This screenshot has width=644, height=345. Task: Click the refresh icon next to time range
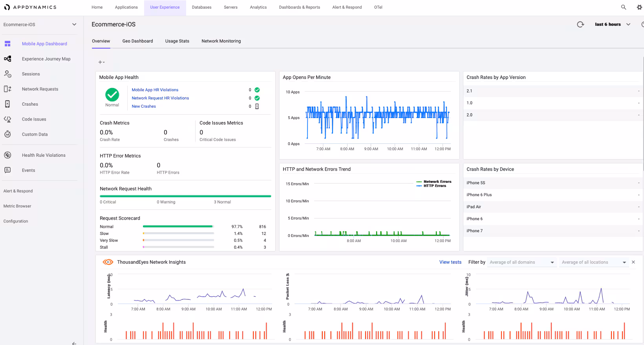click(x=580, y=24)
